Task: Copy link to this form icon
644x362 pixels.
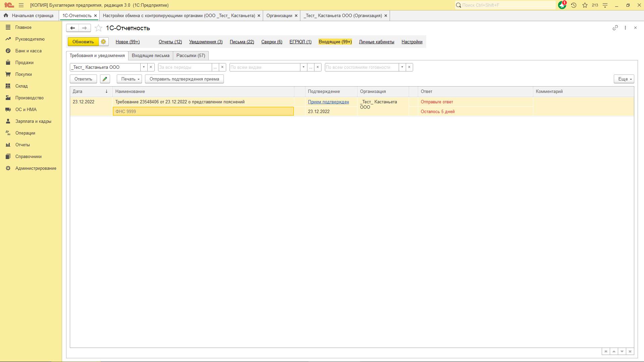Action: tap(615, 28)
